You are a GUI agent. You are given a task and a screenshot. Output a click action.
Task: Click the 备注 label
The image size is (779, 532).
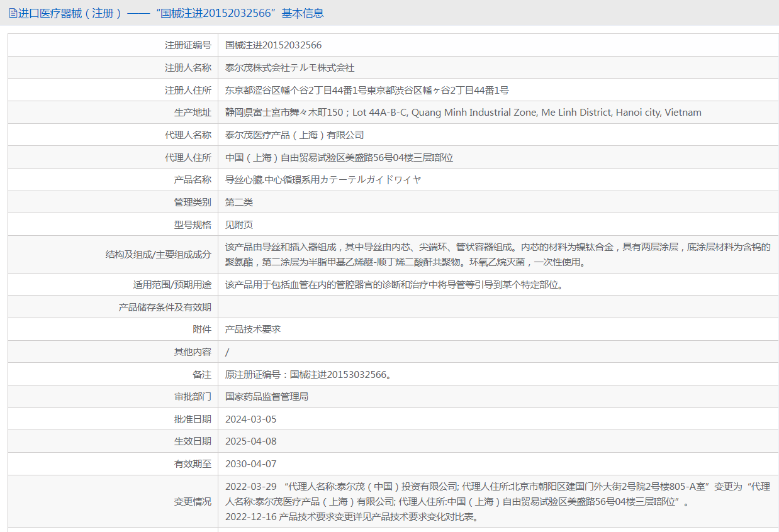tap(202, 374)
